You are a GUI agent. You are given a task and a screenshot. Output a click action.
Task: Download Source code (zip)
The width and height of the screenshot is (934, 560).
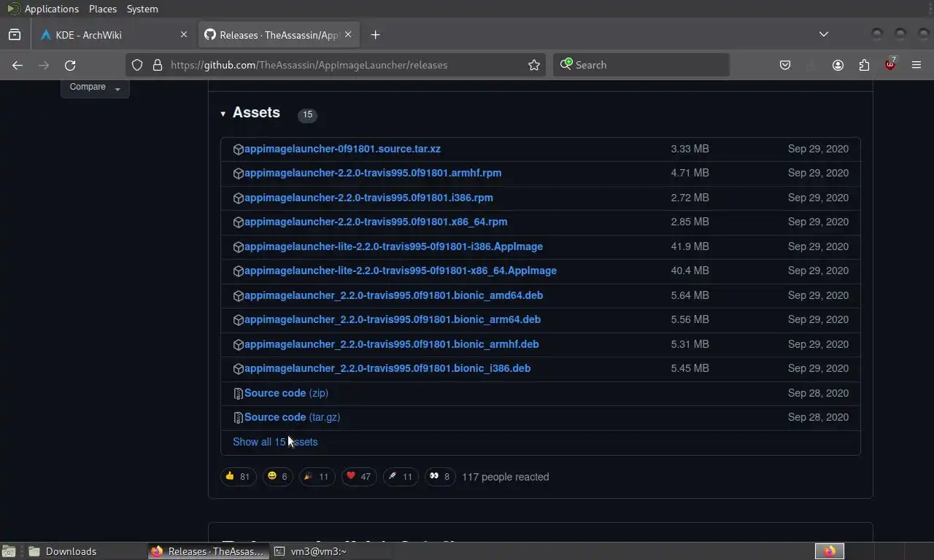point(286,393)
